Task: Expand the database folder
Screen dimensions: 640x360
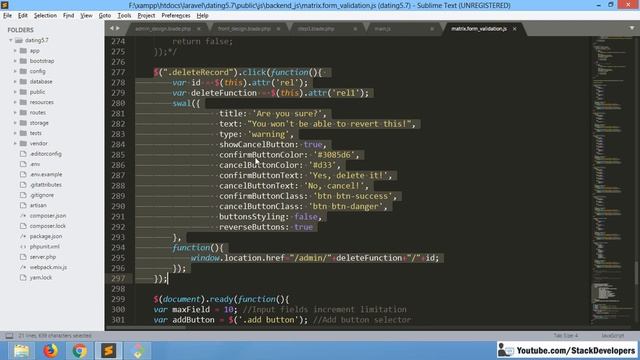Action: coord(15,82)
